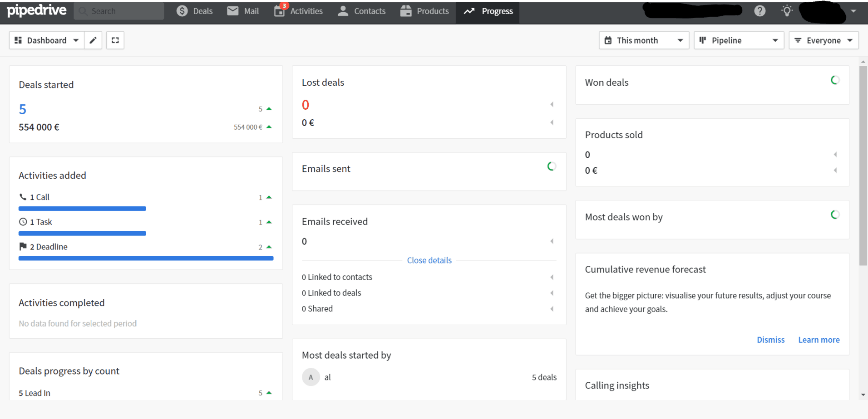Click the 1 Task progress bar
Image resolution: width=868 pixels, height=419 pixels.
click(x=82, y=234)
